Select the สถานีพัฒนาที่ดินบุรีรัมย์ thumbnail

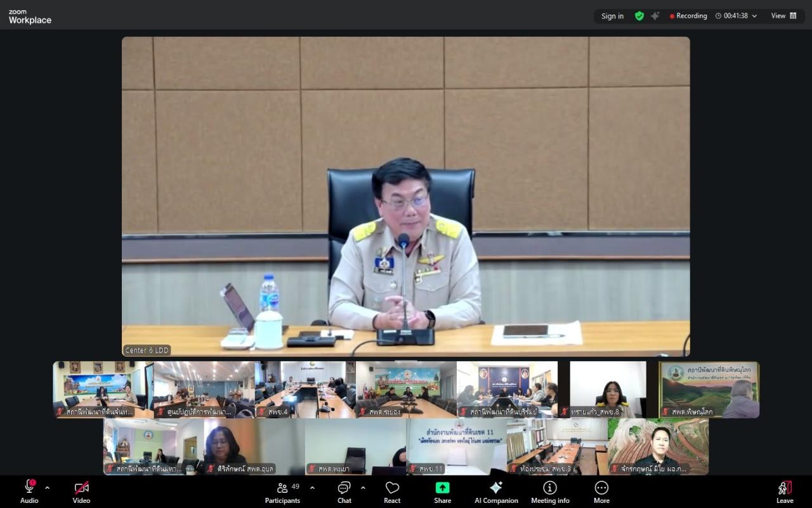tap(507, 390)
